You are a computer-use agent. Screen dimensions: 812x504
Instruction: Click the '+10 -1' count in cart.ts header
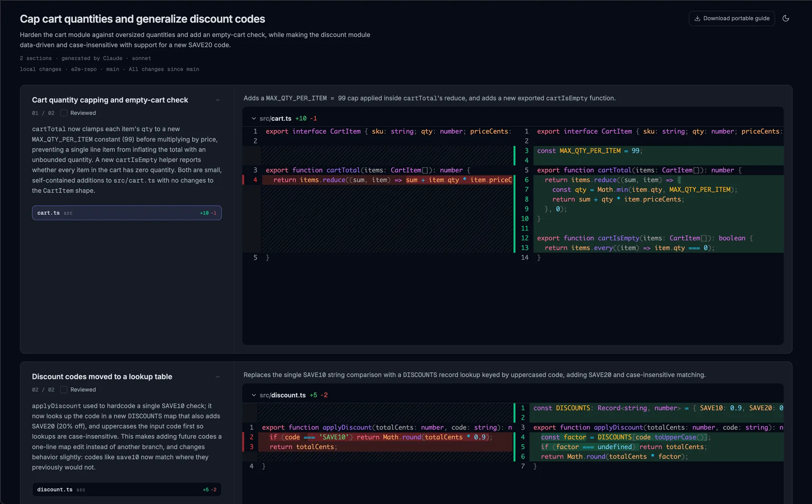(306, 119)
